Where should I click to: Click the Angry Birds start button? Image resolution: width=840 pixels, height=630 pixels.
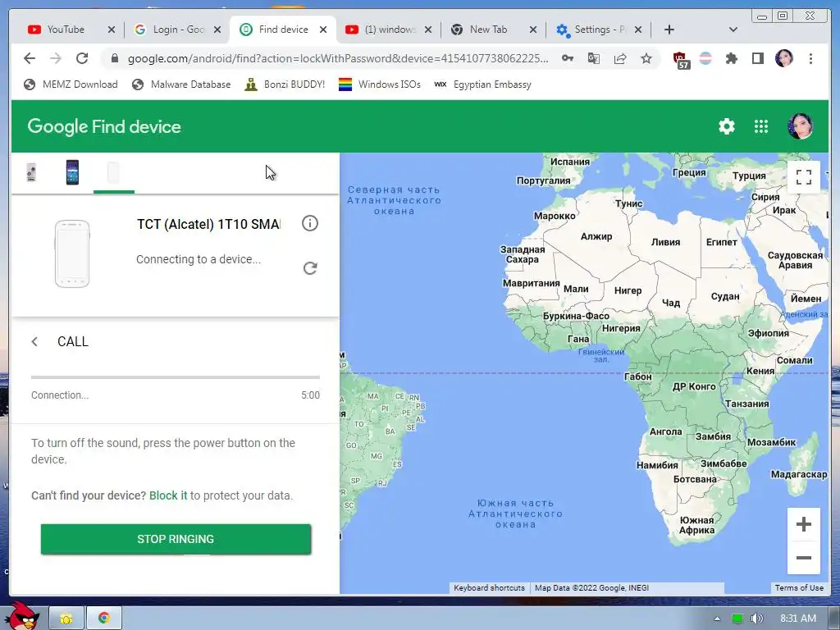pyautogui.click(x=21, y=616)
